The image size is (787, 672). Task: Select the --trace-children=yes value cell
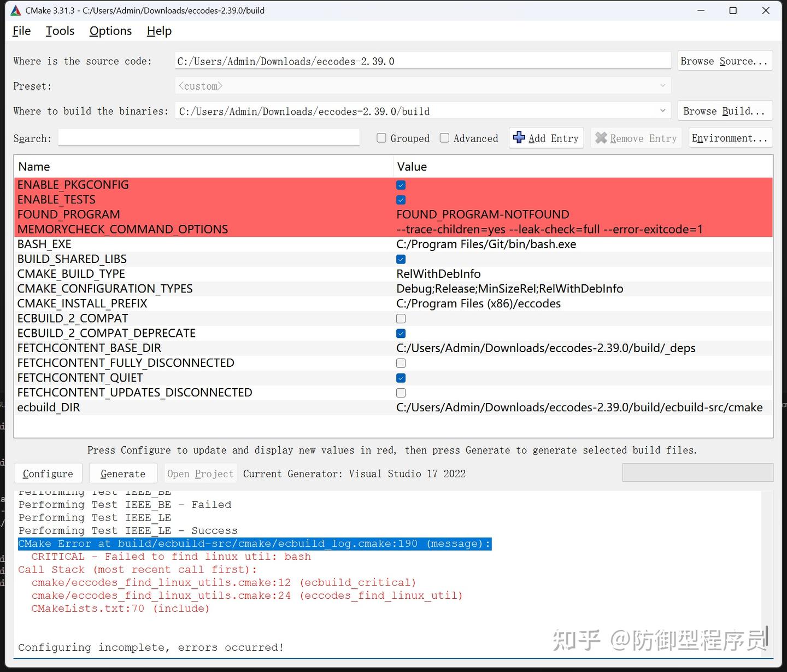point(549,229)
